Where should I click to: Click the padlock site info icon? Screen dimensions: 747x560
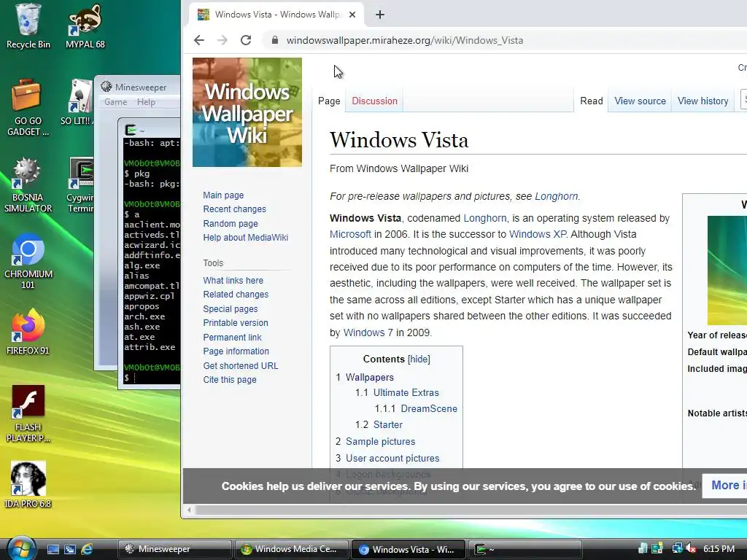[275, 41]
